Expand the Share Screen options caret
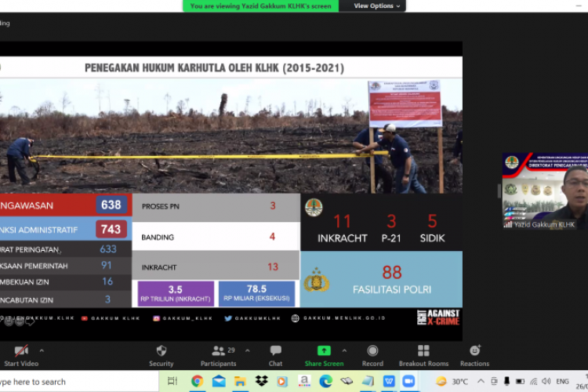 (x=343, y=350)
